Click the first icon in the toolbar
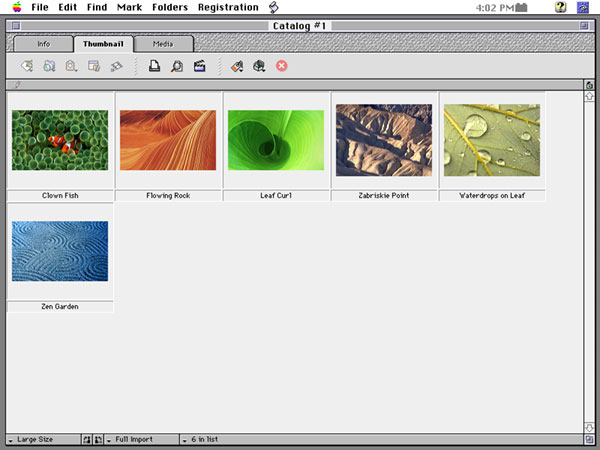This screenshot has height=450, width=600. [27, 67]
